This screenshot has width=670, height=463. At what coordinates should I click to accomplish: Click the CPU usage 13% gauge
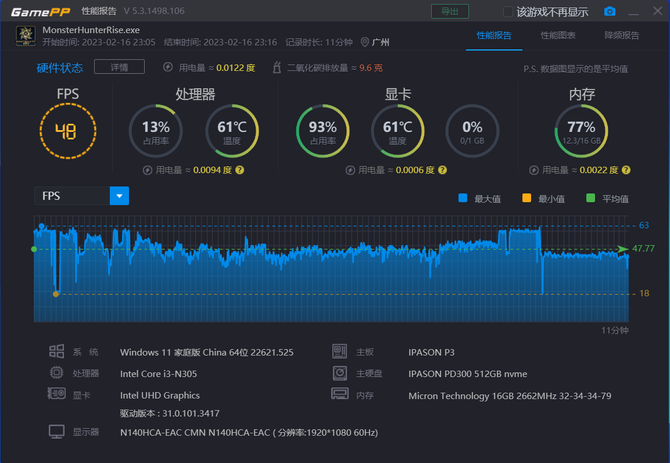[x=156, y=131]
